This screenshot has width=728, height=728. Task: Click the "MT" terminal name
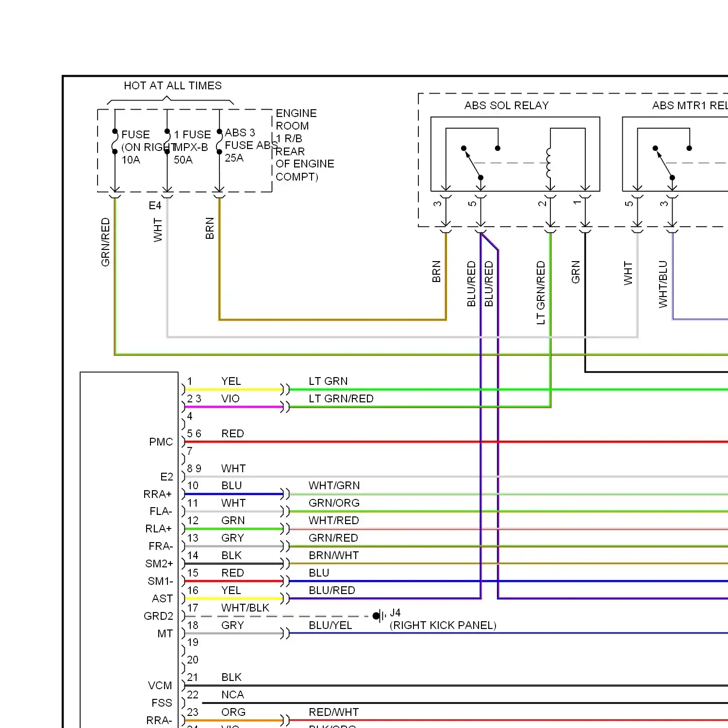pyautogui.click(x=165, y=634)
